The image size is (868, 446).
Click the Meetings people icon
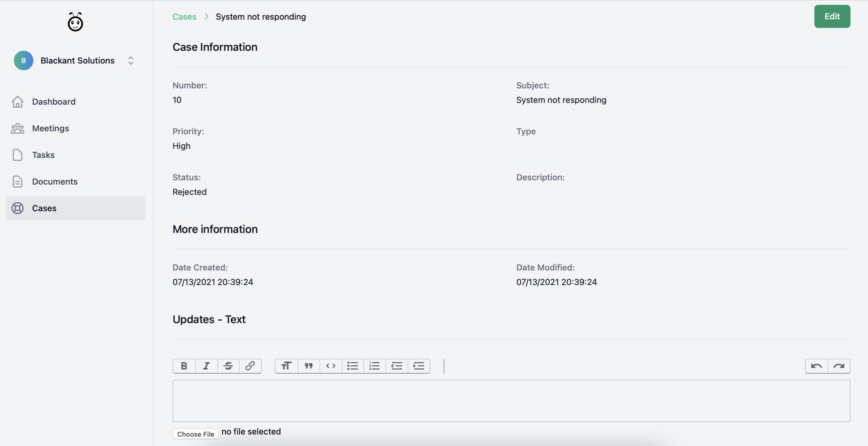[x=17, y=128]
